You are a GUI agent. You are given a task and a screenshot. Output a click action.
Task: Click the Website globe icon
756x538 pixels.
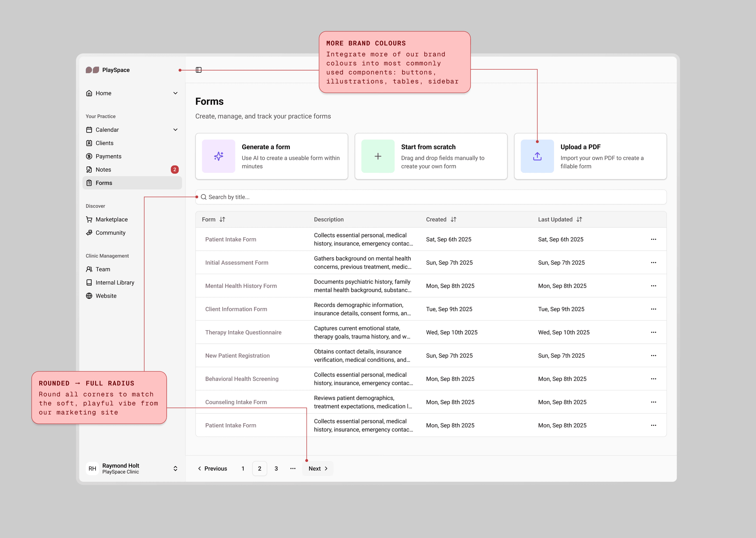pos(89,296)
